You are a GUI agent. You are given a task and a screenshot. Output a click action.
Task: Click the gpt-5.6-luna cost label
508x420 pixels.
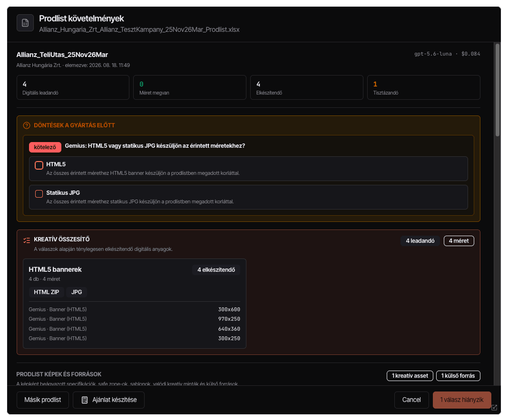click(447, 54)
